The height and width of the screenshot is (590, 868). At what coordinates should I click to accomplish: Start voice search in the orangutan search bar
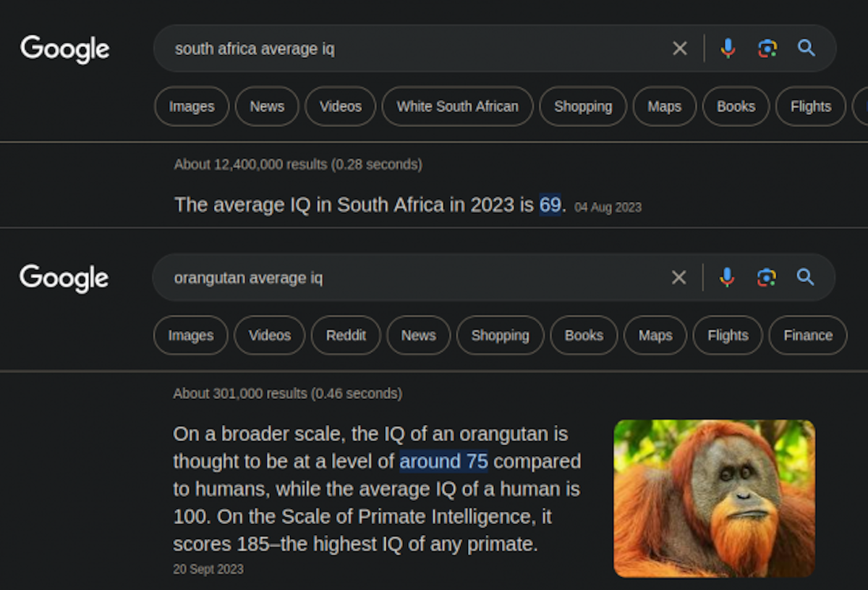click(727, 277)
